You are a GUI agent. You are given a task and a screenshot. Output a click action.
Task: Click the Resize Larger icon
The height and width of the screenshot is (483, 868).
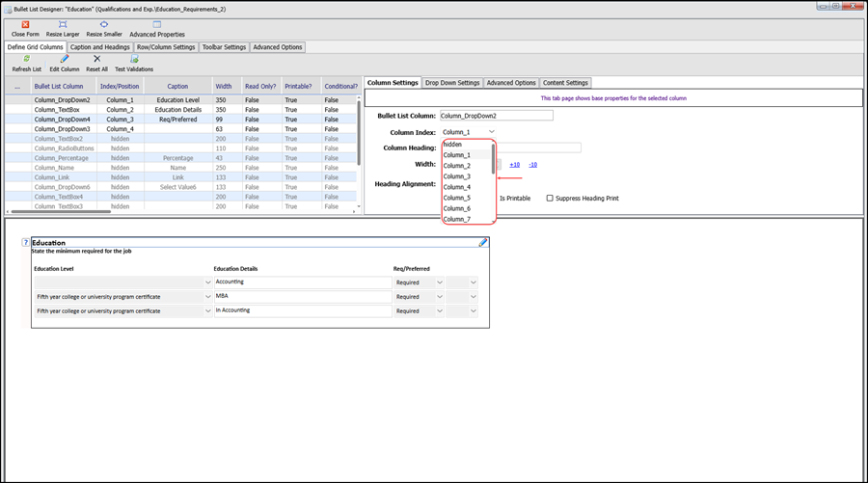tap(63, 24)
